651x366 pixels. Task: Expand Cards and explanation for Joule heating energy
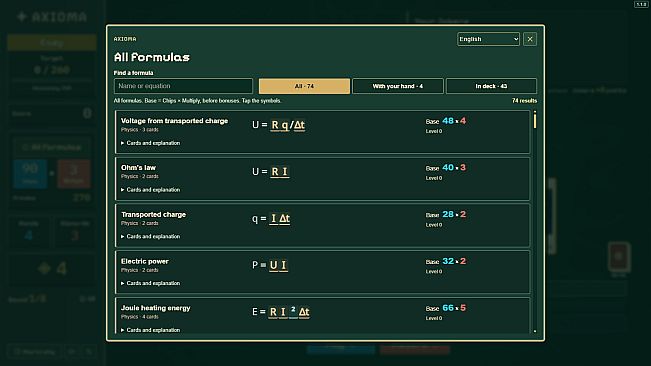coord(150,330)
